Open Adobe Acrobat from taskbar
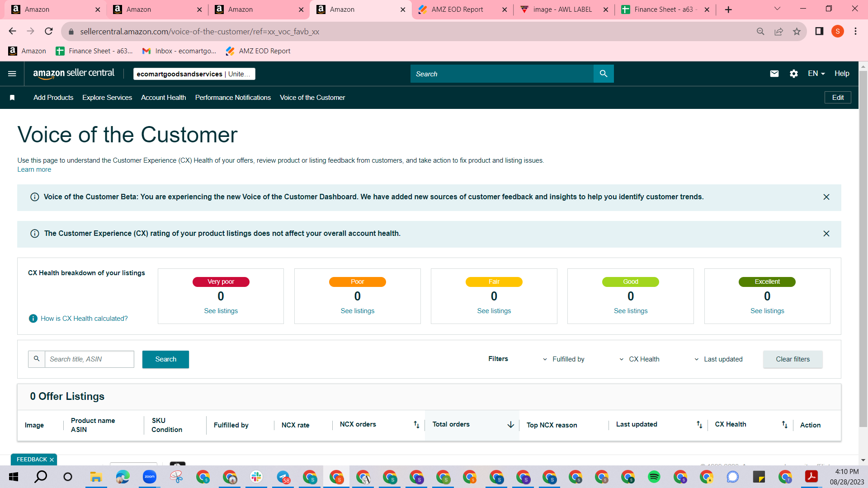Image resolution: width=868 pixels, height=488 pixels. point(811,477)
